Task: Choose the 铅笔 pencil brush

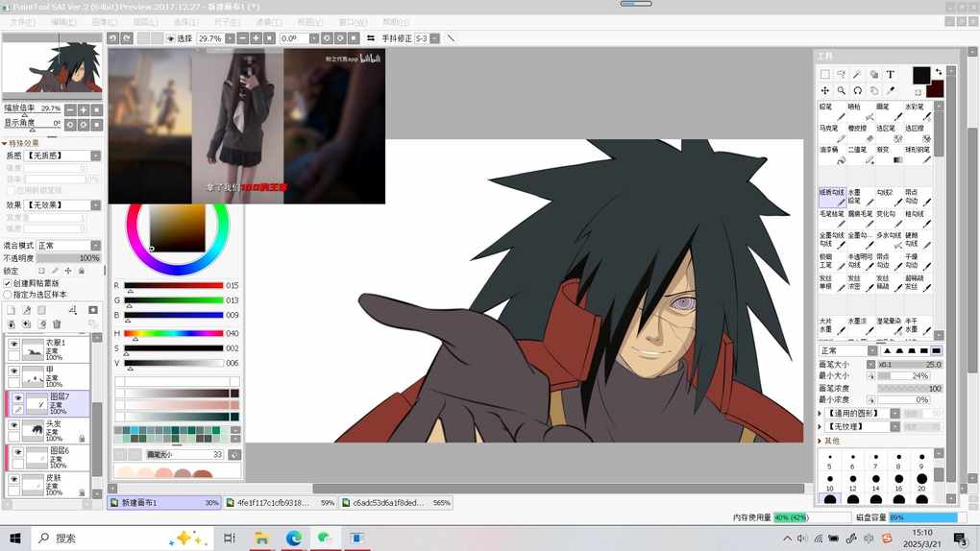Action: tap(832, 111)
